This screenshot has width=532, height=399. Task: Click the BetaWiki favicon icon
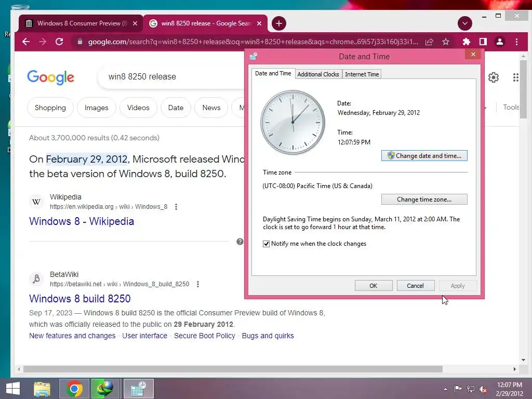pos(36,279)
